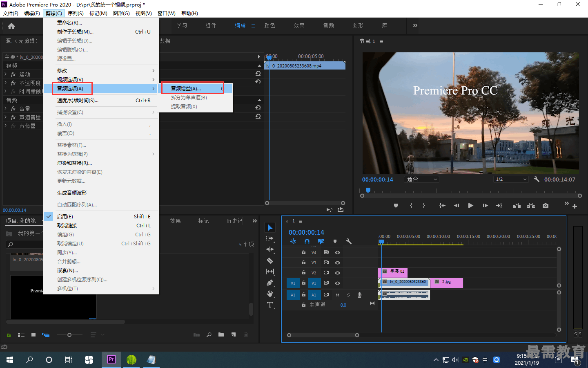The width and height of the screenshot is (588, 368).
Task: Hide the V2 track output
Action: click(x=337, y=273)
